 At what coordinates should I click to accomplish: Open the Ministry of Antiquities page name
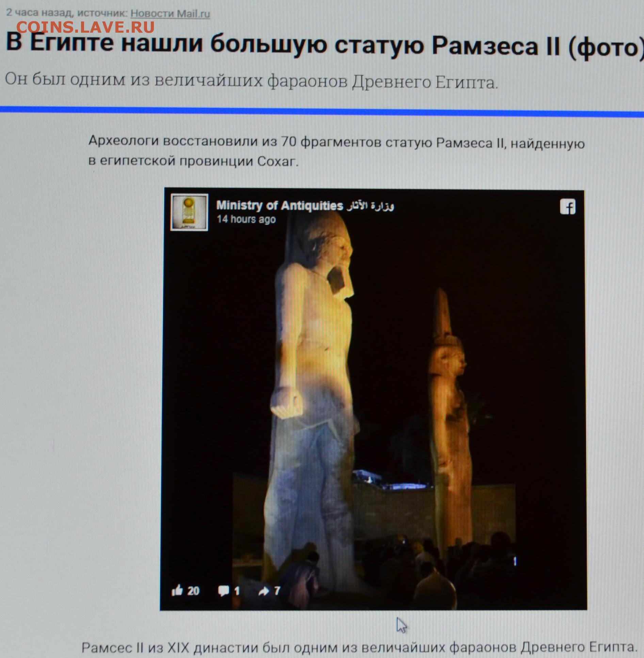(305, 205)
